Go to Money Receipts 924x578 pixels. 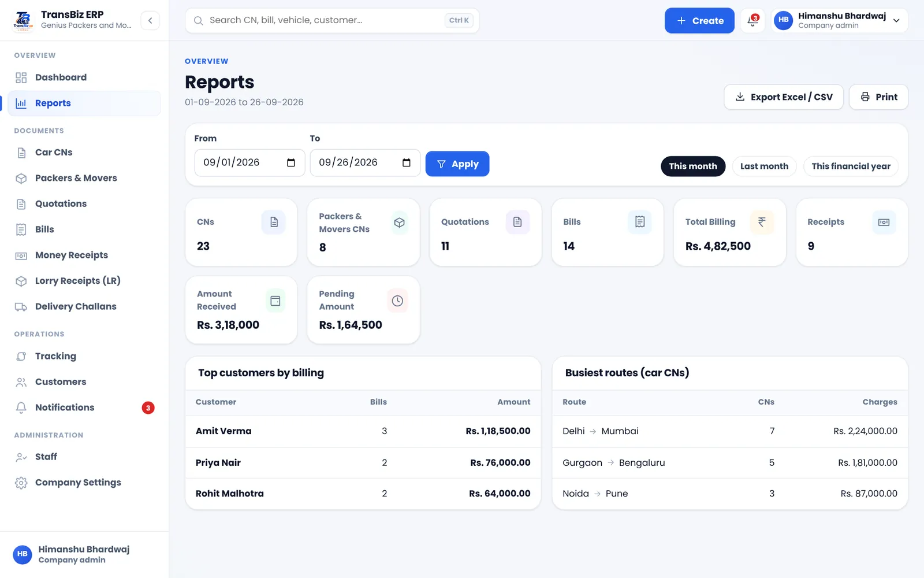click(84, 255)
